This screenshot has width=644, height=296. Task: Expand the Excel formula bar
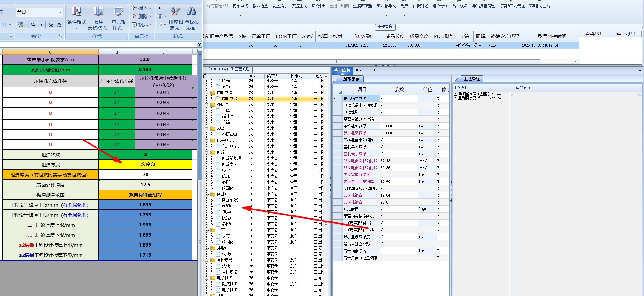(199, 45)
